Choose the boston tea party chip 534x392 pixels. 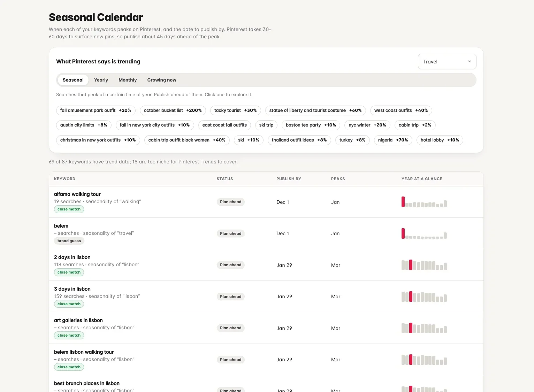311,125
